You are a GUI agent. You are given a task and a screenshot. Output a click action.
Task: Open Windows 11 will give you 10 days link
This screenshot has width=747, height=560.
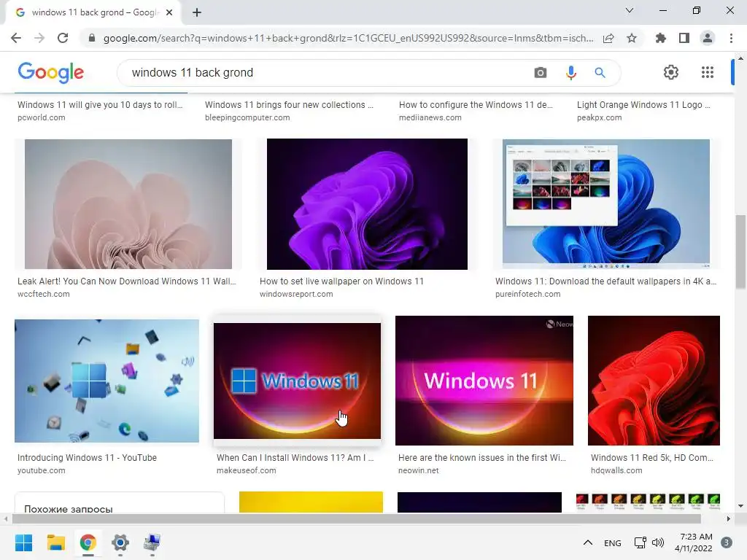[x=100, y=105]
